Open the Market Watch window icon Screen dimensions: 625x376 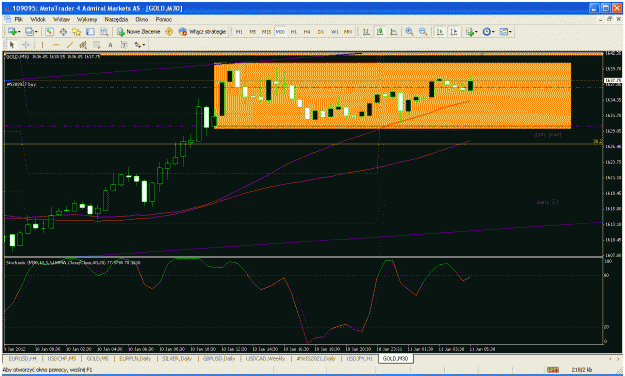click(x=49, y=31)
